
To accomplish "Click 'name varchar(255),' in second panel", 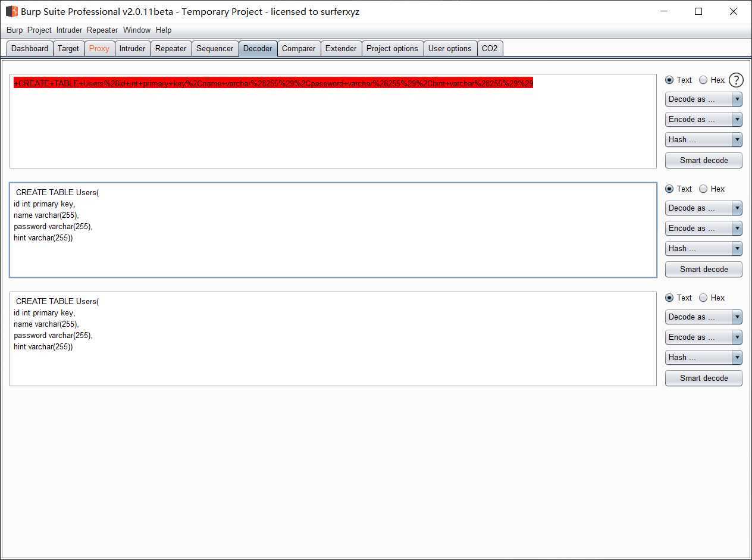I will pos(46,215).
